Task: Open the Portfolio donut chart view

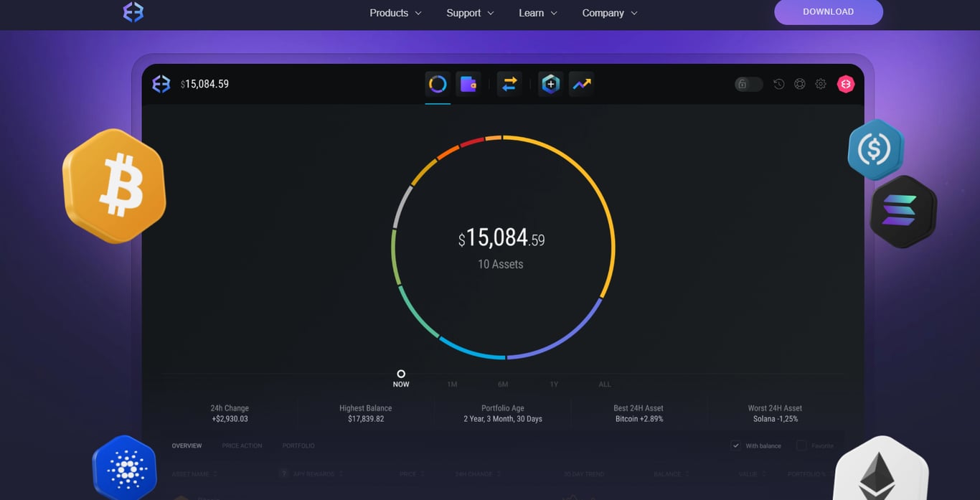Action: click(x=438, y=84)
